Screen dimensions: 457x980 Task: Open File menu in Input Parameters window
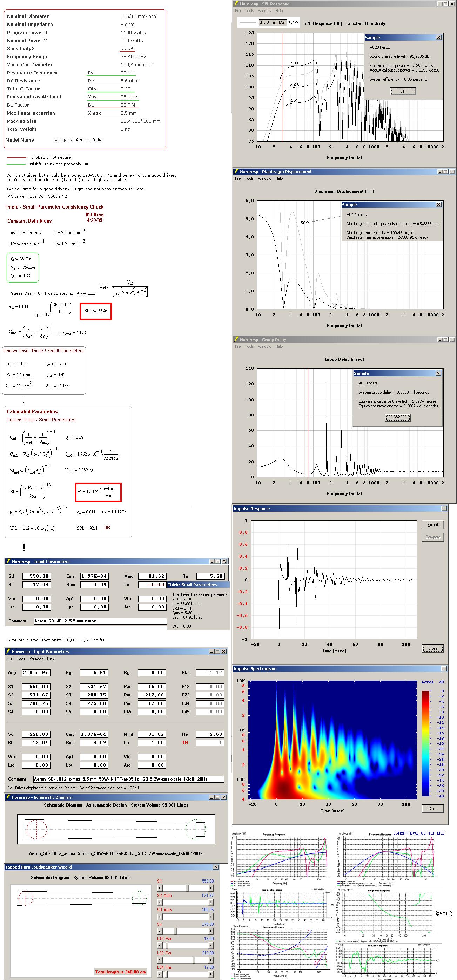click(x=9, y=658)
